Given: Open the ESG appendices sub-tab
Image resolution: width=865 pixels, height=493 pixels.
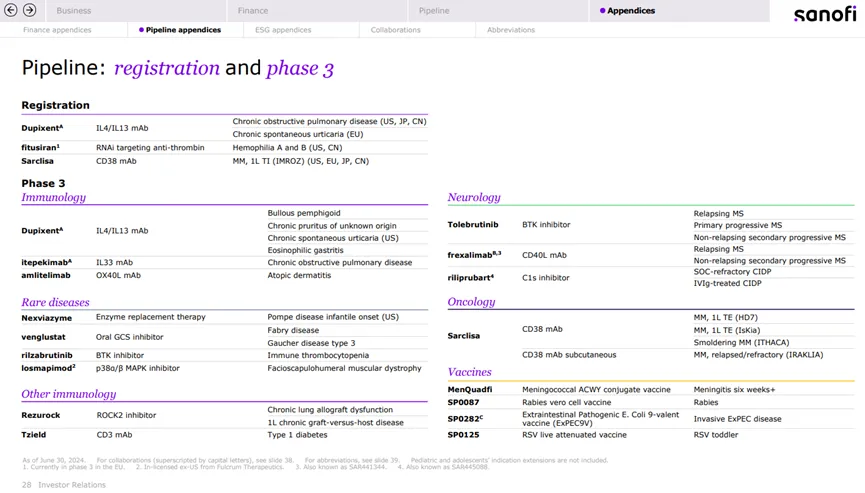Looking at the screenshot, I should (278, 30).
